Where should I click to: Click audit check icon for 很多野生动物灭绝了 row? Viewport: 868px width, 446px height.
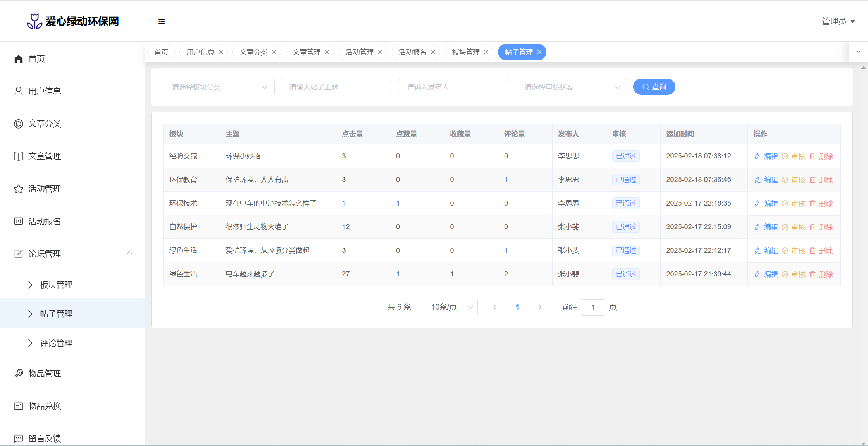coord(785,227)
